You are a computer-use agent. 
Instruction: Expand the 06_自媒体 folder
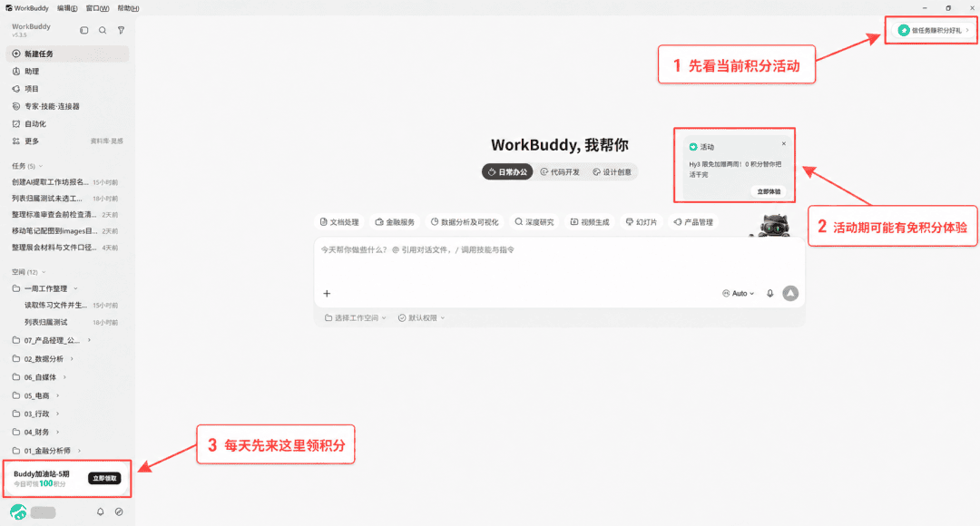click(x=64, y=377)
